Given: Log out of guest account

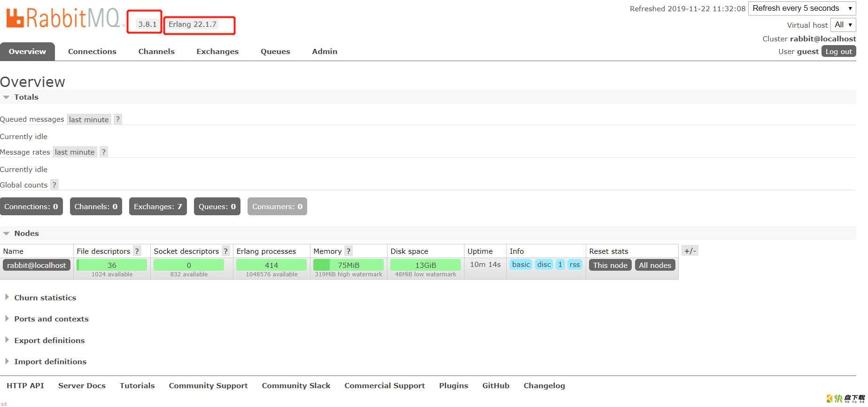Looking at the screenshot, I should point(838,52).
